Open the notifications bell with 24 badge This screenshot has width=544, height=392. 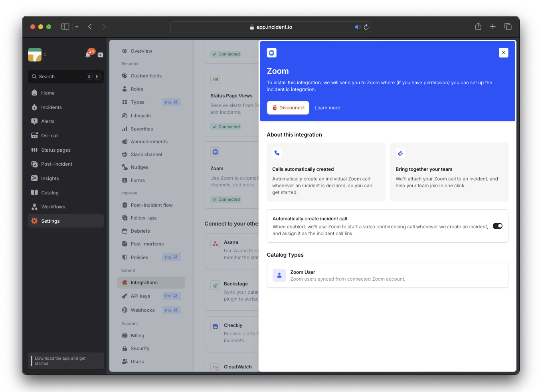[x=88, y=54]
